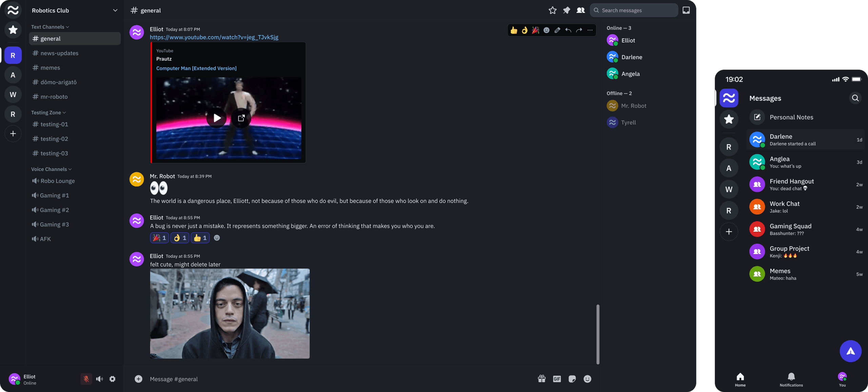The width and height of the screenshot is (868, 392).
Task: Click the reply arrow in message toolbar
Action: click(568, 30)
